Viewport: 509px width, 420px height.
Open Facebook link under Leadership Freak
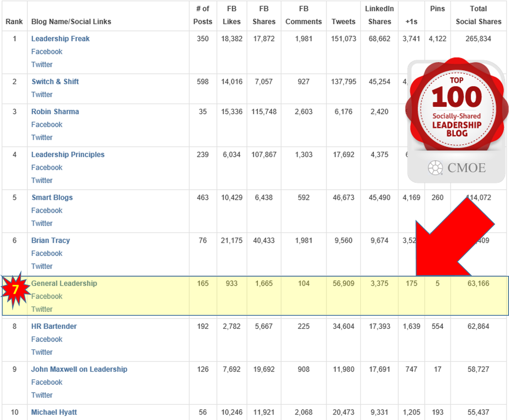tap(47, 52)
